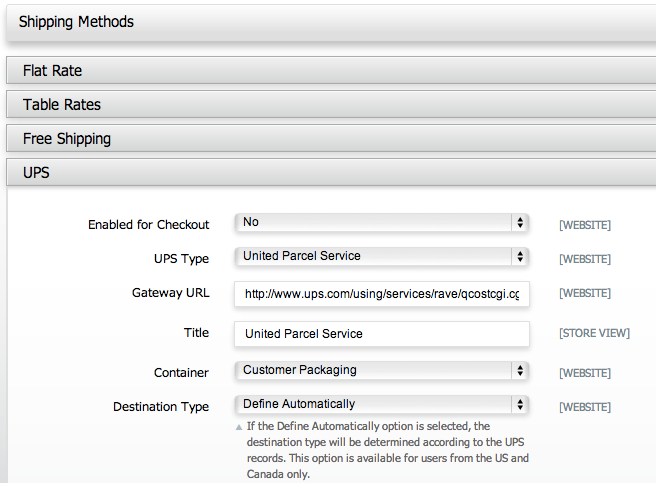Click [WEBSITE] scope next to Container

tap(585, 373)
